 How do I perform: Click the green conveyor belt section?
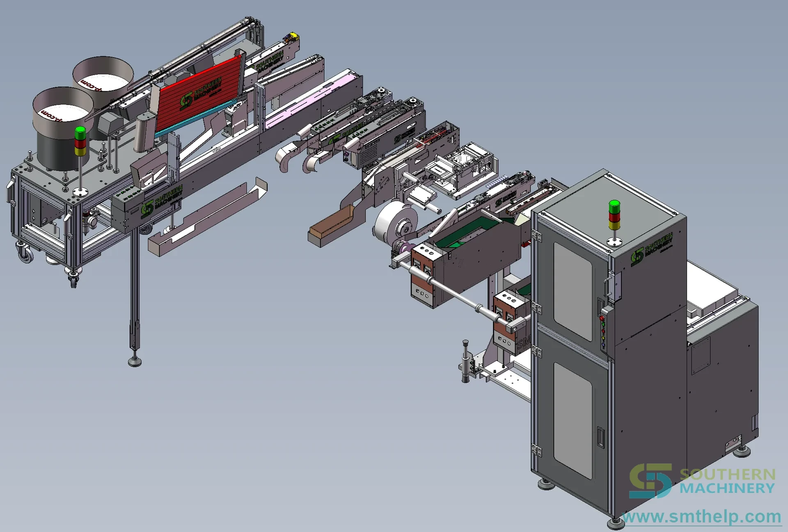[x=467, y=233]
